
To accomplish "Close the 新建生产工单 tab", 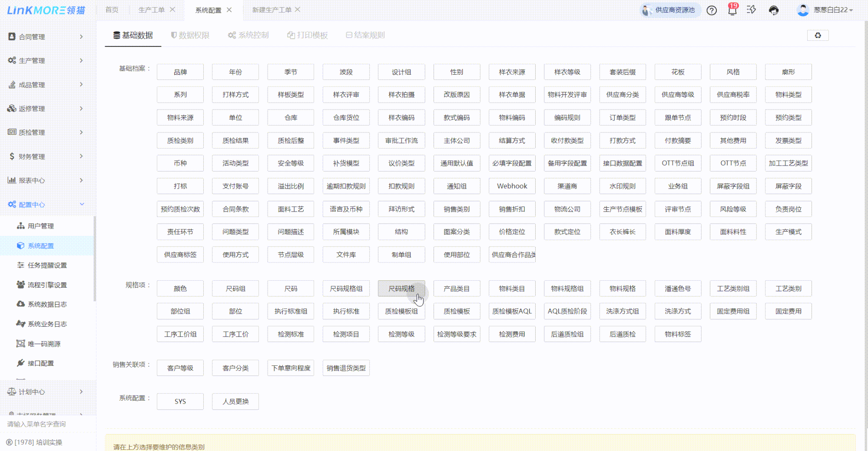I will click(298, 10).
